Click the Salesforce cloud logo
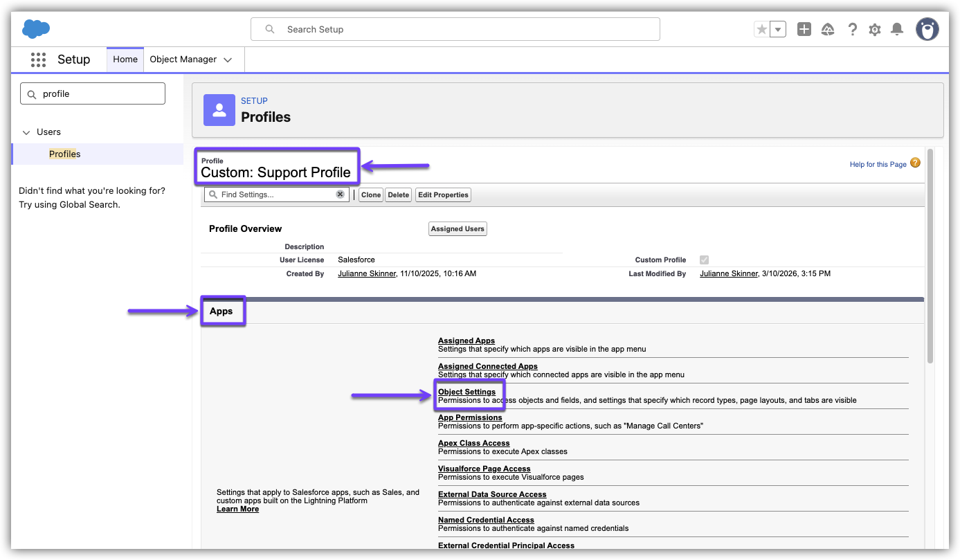Viewport: 960px width, 560px height. (36, 29)
